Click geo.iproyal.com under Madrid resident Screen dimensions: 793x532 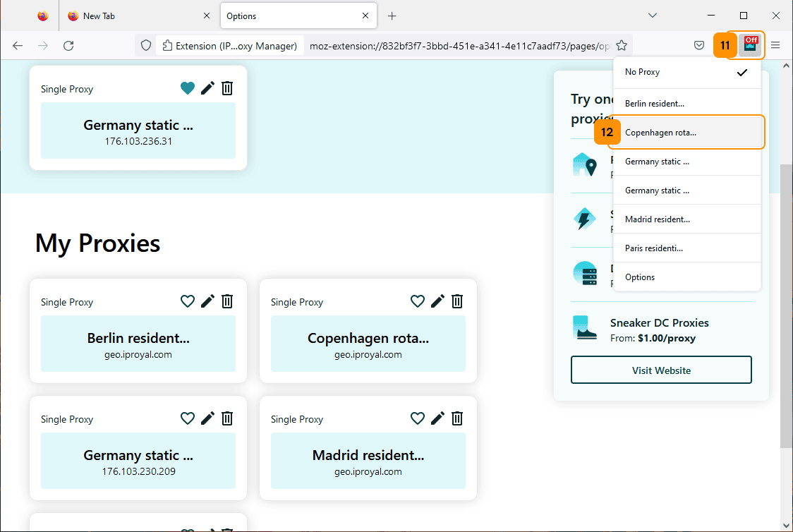368,472
